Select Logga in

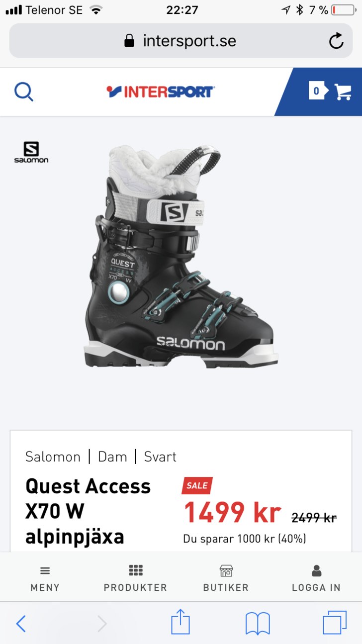click(x=316, y=578)
